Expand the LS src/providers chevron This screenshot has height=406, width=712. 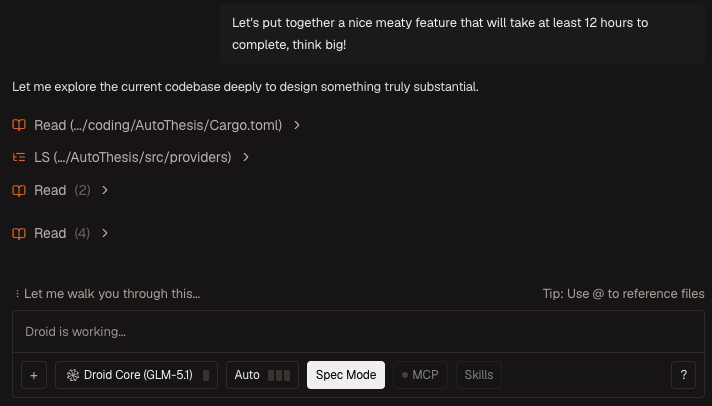[x=246, y=157]
